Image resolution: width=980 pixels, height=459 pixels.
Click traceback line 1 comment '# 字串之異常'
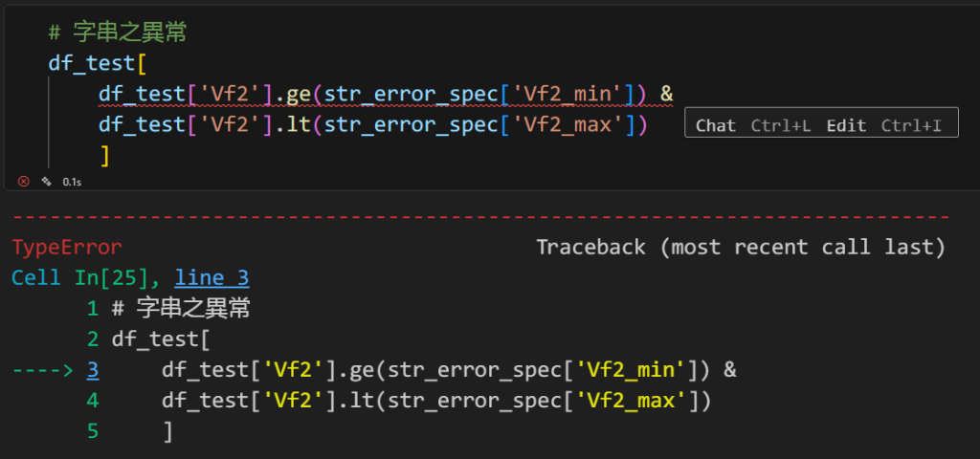pos(181,309)
